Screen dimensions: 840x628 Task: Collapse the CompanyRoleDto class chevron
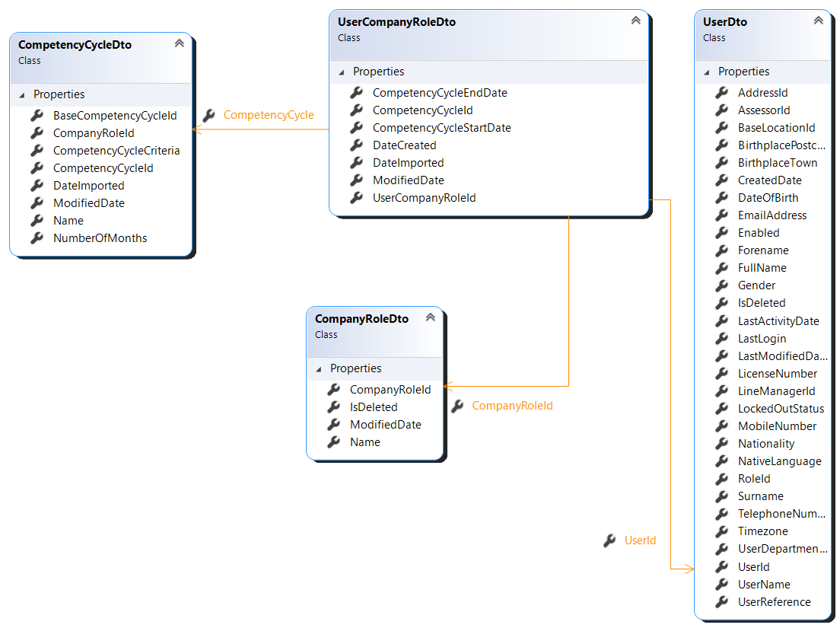click(430, 317)
